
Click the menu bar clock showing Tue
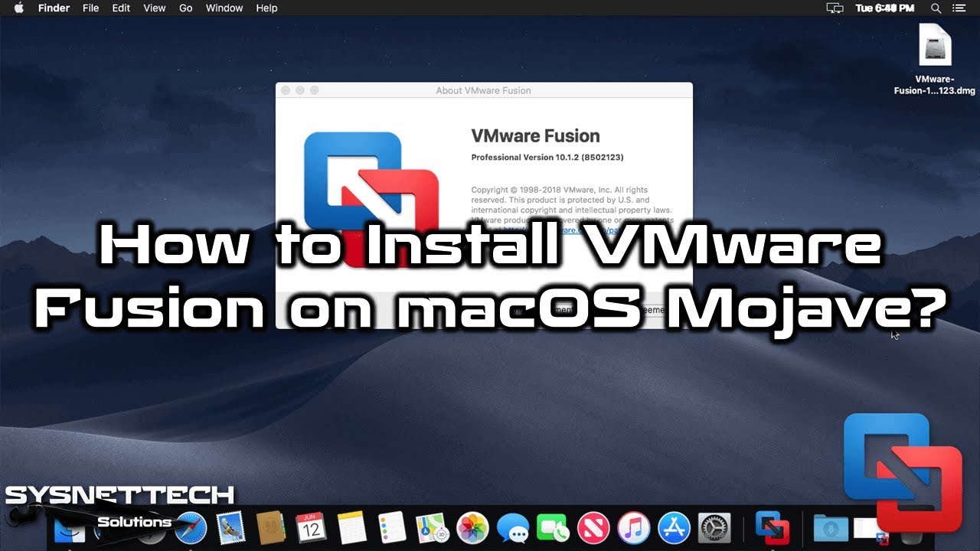tap(885, 8)
